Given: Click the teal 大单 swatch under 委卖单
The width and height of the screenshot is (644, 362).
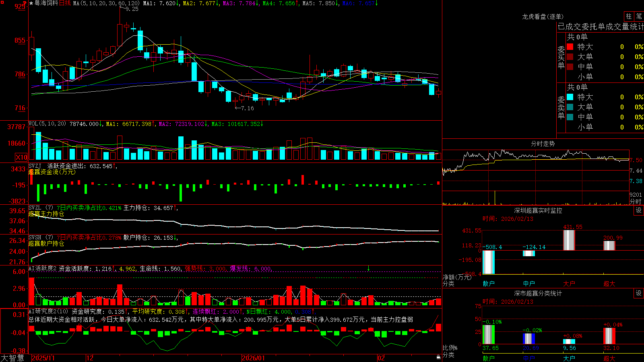Looking at the screenshot, I should click(570, 107).
